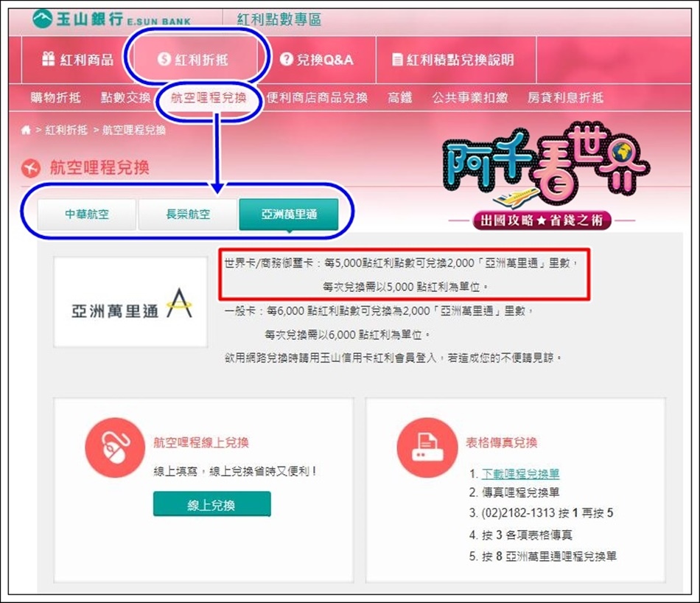
Task: Click the 線上兌換 button
Action: tap(211, 504)
